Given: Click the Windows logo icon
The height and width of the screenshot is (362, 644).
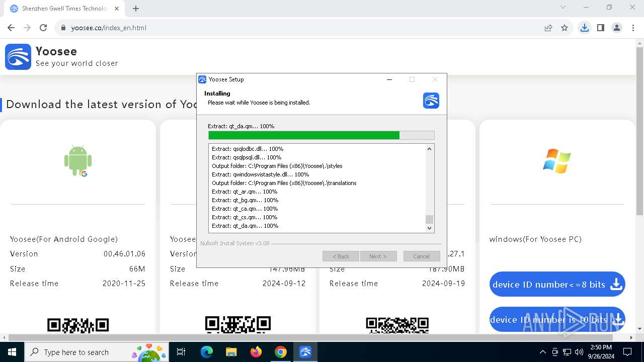Looking at the screenshot, I should point(557,161).
